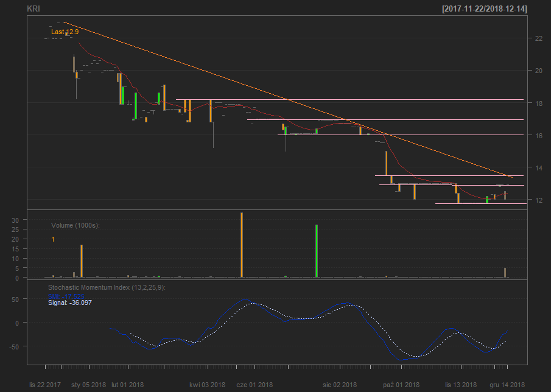551x392 pixels.
Task: Click the date range label 2017-11-22/2018-12-14
Action: click(x=485, y=9)
